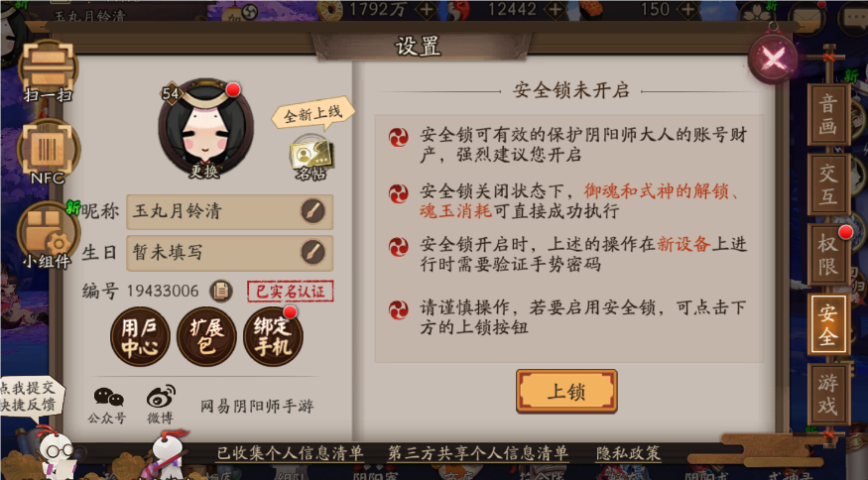Click the pencil icon to edit birthday
Viewport: 868px width, 480px height.
pyautogui.click(x=312, y=253)
